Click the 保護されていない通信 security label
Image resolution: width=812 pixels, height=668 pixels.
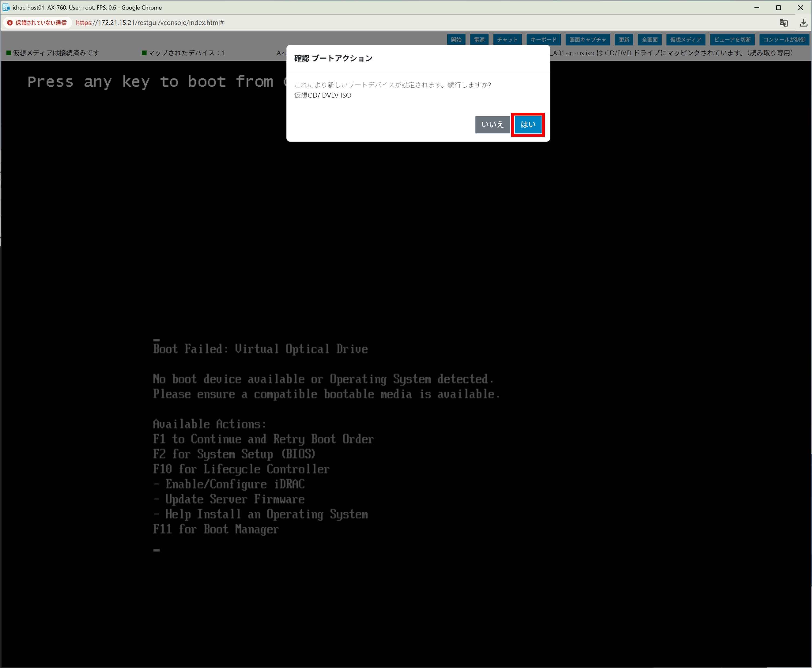[x=41, y=23]
